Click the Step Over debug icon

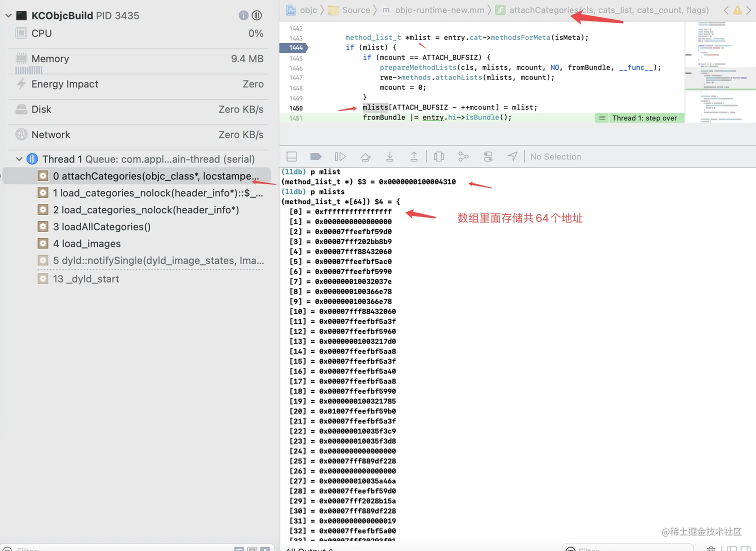(365, 156)
